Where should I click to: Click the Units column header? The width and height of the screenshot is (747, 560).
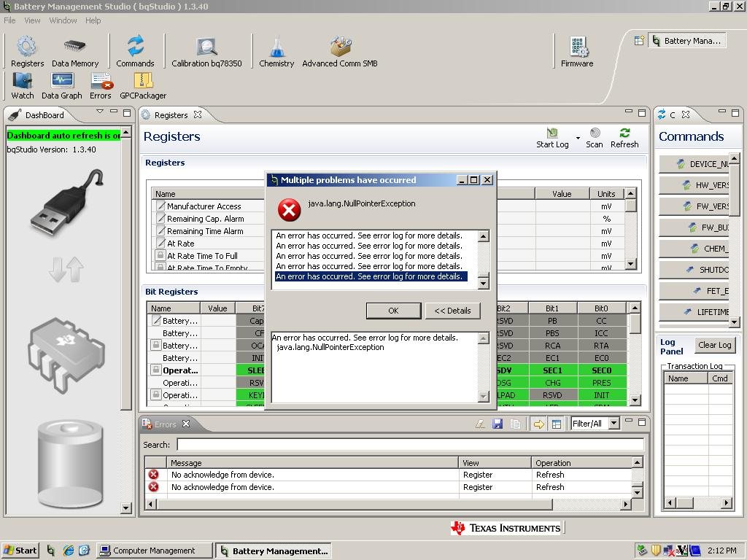606,194
